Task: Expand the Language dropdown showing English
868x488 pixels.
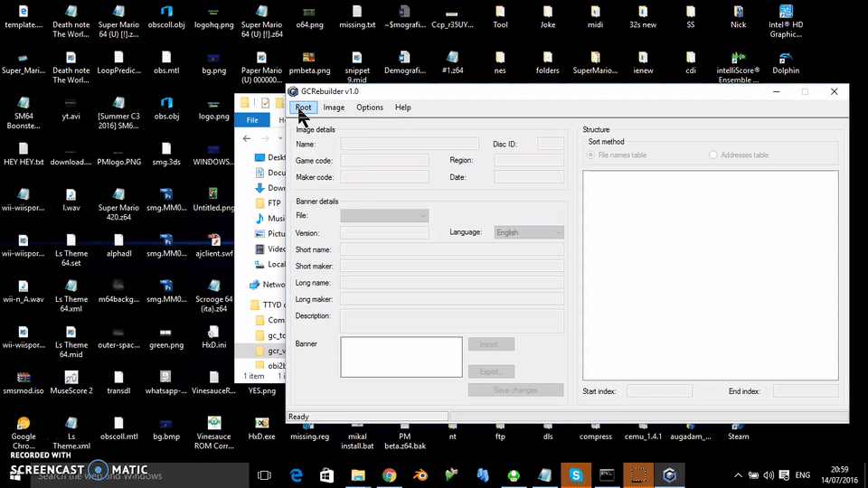Action: coord(529,232)
